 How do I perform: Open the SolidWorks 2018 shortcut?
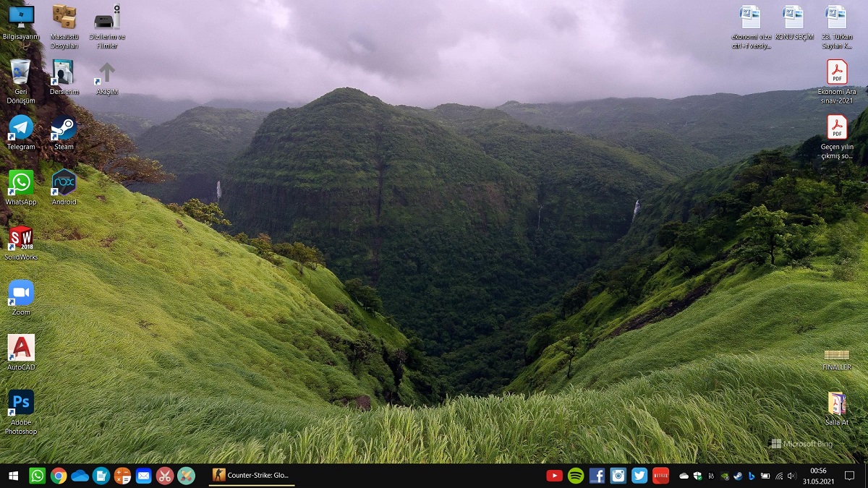pyautogui.click(x=21, y=238)
